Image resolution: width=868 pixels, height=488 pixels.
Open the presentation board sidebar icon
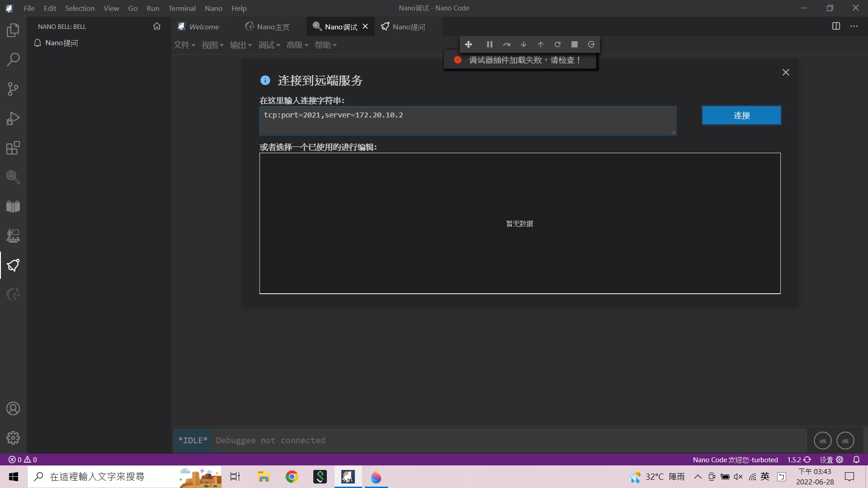coord(13,236)
